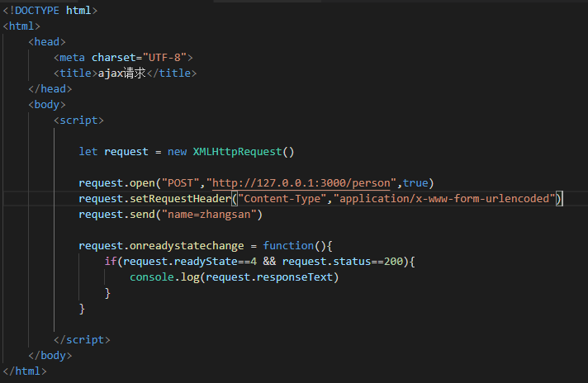Click the closing head tag
Image resolution: width=588 pixels, height=383 pixels.
point(50,89)
